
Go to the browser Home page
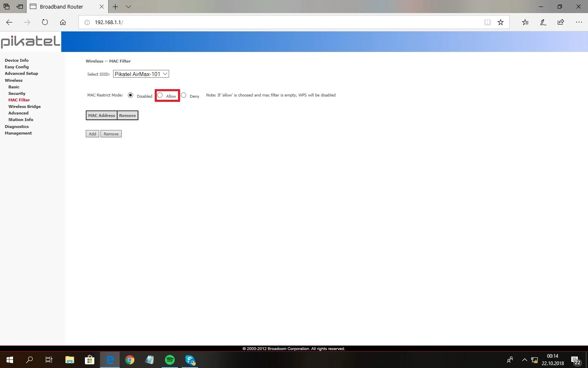pos(63,22)
